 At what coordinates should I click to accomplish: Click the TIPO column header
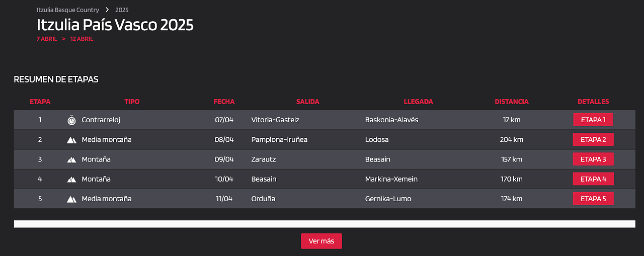(132, 102)
